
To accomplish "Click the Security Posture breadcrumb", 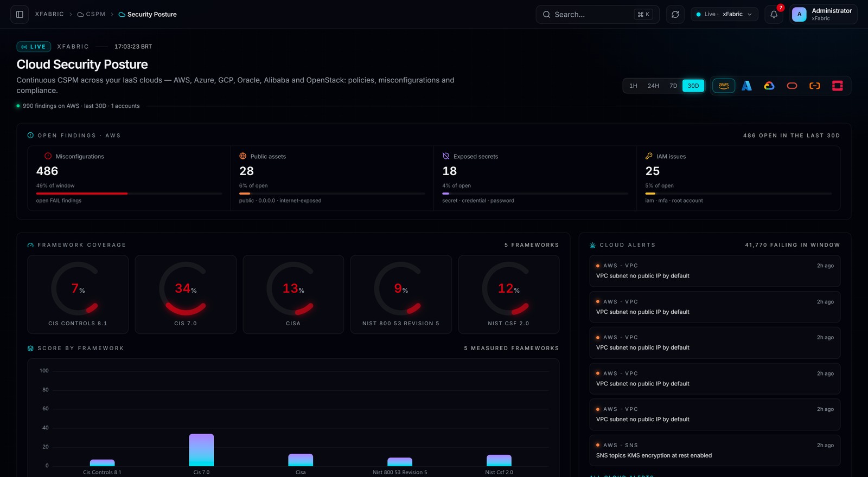I will (x=152, y=15).
